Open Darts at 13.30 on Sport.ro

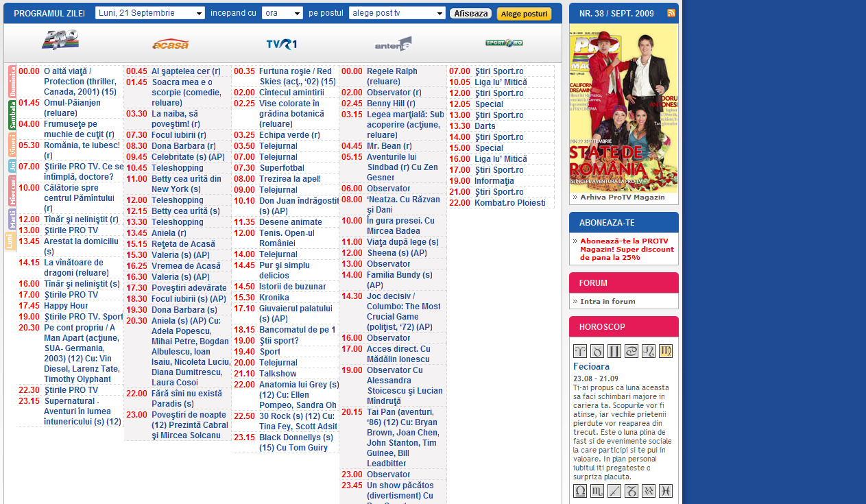click(x=485, y=126)
